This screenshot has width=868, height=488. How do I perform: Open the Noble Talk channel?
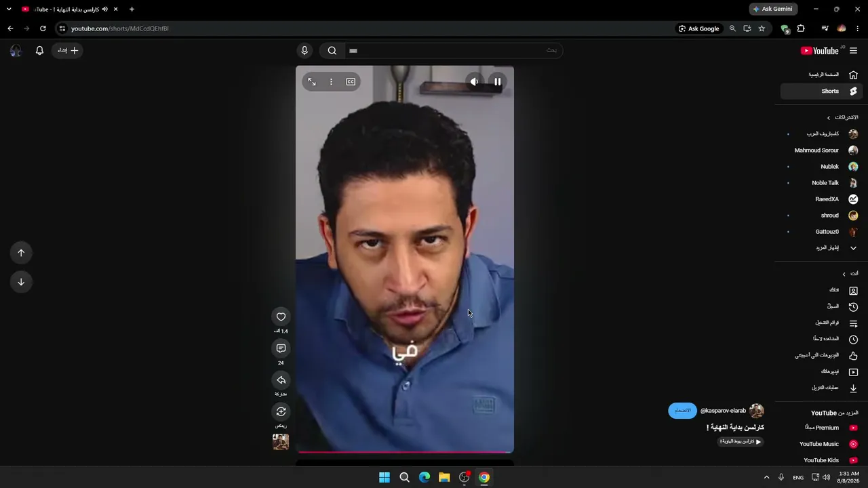pyautogui.click(x=821, y=183)
